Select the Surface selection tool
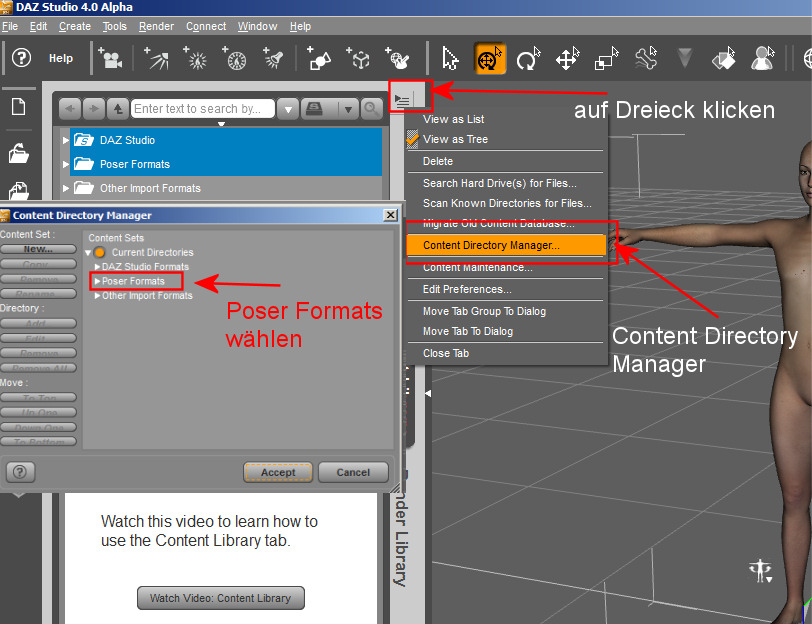Screen dimensions: 812x624 coord(723,58)
